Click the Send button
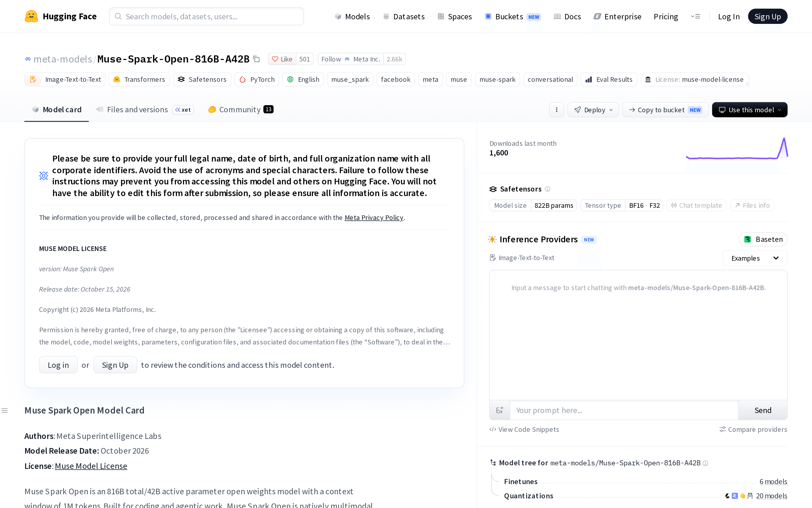Viewport: 812px width, 508px height. pyautogui.click(x=763, y=410)
